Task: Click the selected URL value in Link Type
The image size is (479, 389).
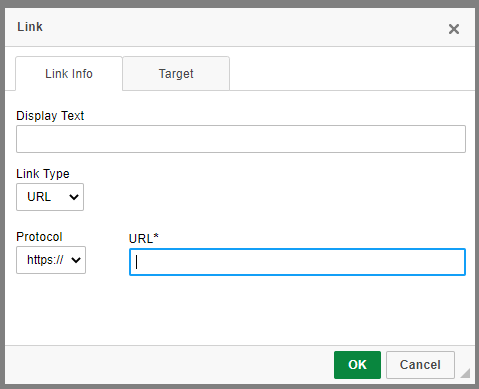Action: click(x=39, y=197)
